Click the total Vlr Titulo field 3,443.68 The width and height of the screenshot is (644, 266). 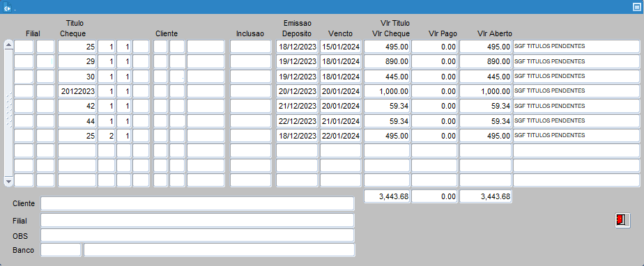[x=387, y=196]
